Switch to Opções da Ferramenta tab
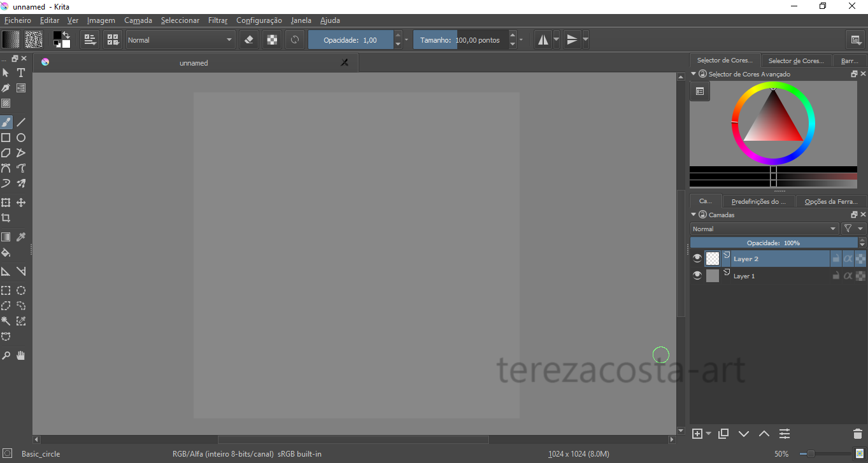The width and height of the screenshot is (868, 463). (x=831, y=201)
